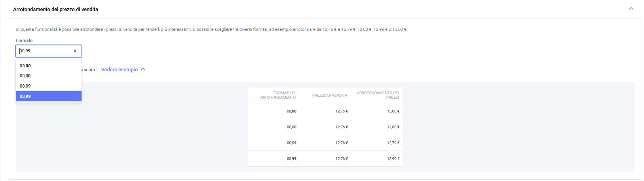Image resolution: width=644 pixels, height=181 pixels.
Task: Click the Arrotondamento dei prezzi column header
Action: pyautogui.click(x=378, y=95)
